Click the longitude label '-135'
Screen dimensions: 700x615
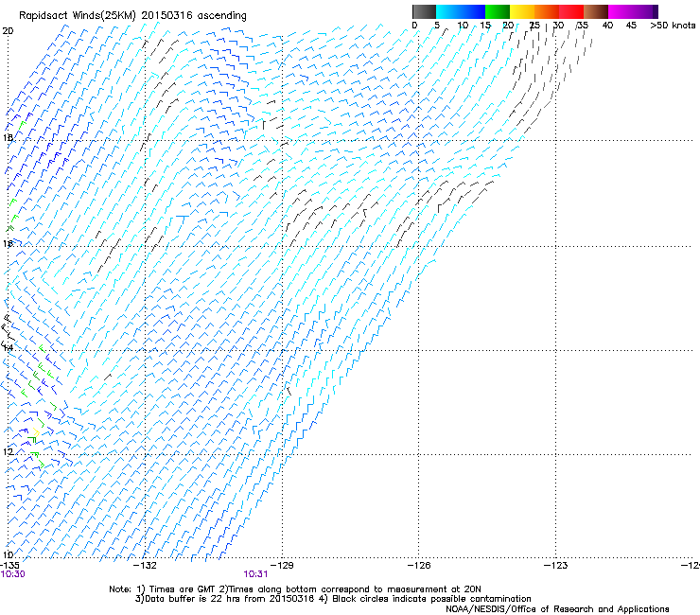tap(9, 566)
